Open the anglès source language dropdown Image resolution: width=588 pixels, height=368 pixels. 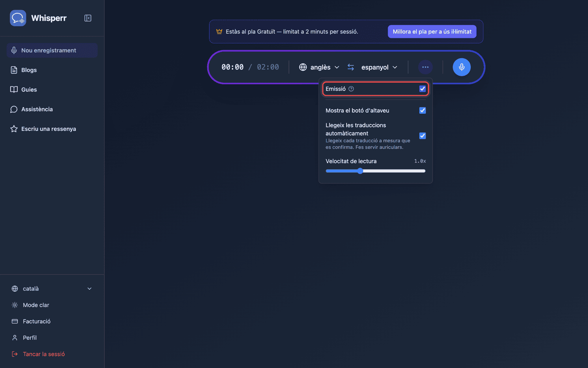[x=319, y=67]
